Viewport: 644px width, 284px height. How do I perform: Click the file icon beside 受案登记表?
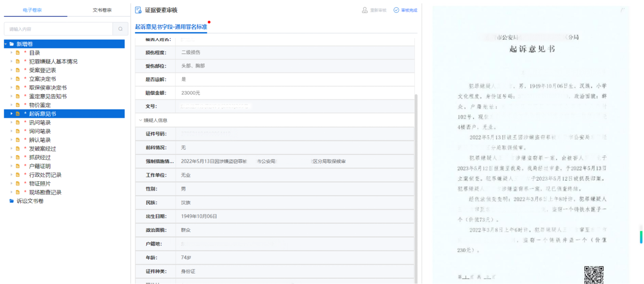pos(18,70)
